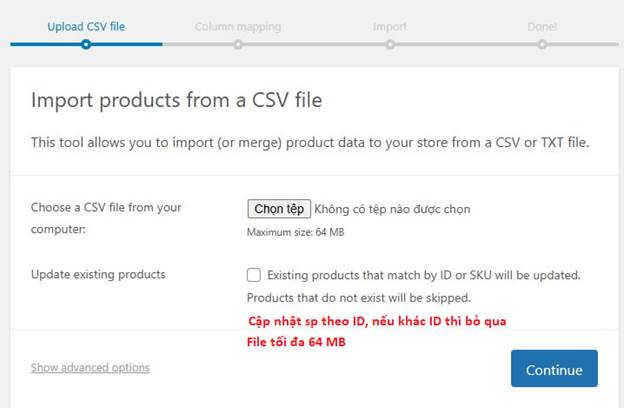Click the 'Update existing products' field label
Image resolution: width=624 pixels, height=408 pixels.
[x=98, y=274]
